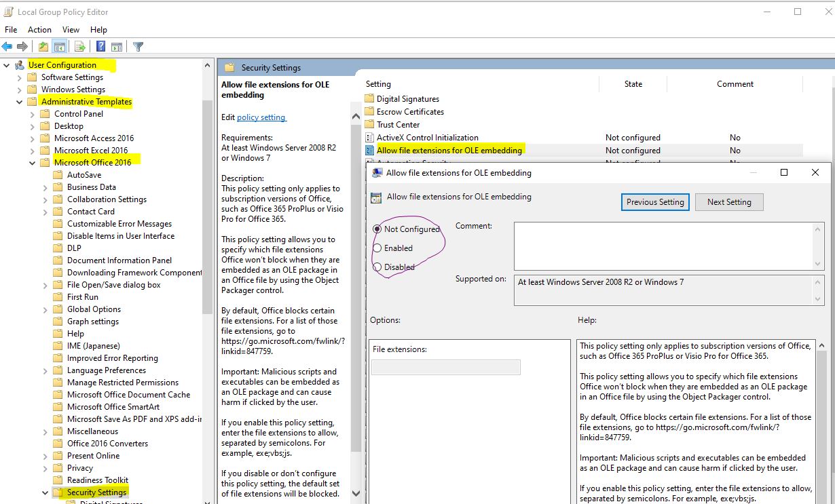This screenshot has width=835, height=504.
Task: Select the Enabled radio button
Action: point(377,248)
